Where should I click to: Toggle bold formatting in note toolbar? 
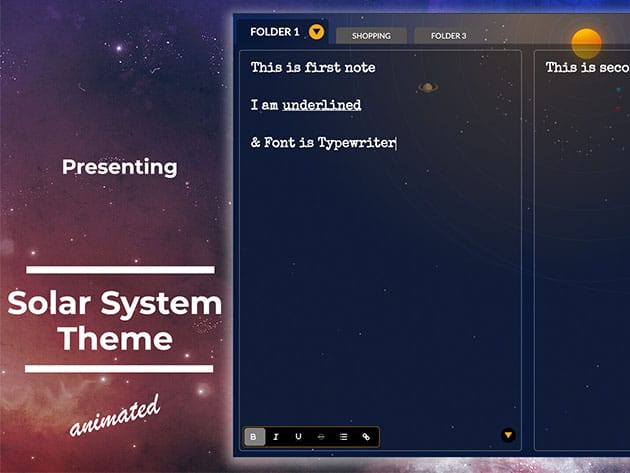[x=254, y=436]
